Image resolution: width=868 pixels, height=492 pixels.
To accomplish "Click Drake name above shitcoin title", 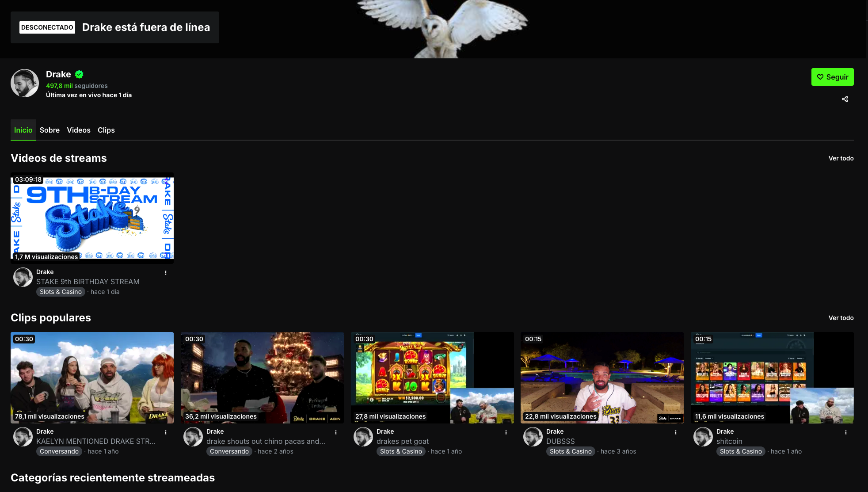I will (725, 431).
